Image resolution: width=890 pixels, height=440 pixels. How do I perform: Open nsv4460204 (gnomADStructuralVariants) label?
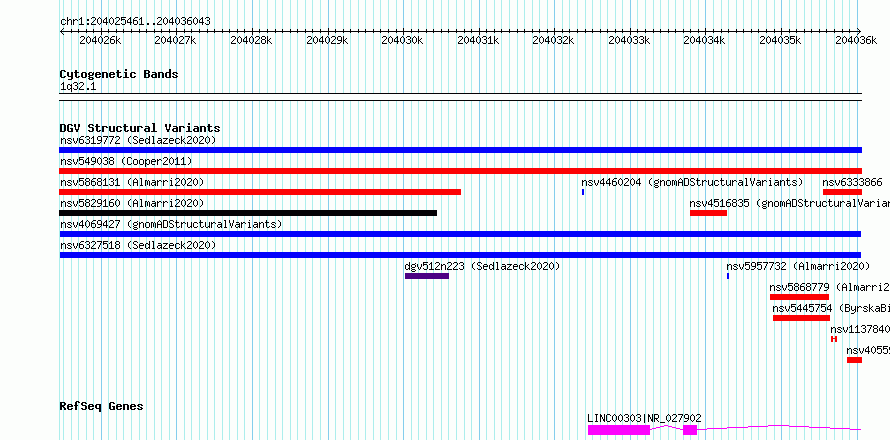point(692,182)
